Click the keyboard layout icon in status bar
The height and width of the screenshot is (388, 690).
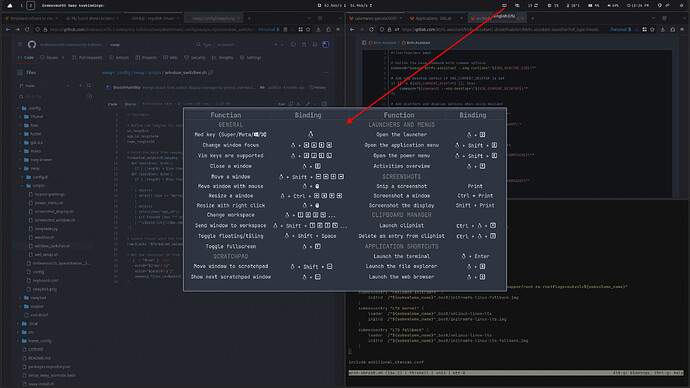point(504,5)
